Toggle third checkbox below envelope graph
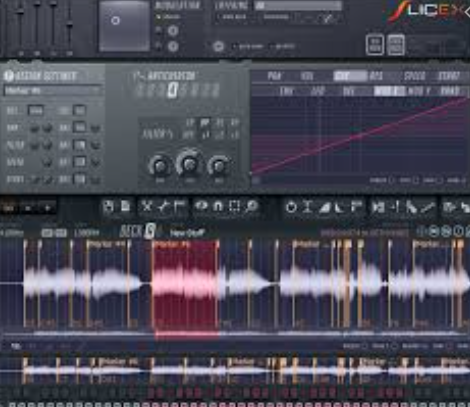This screenshot has height=407, width=470. [440, 180]
